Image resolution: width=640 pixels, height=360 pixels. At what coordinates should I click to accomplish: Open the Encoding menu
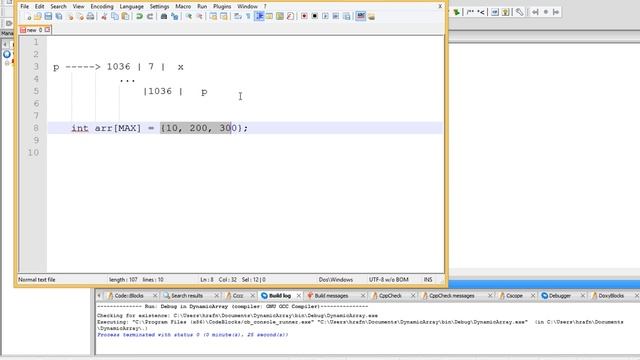[102, 7]
